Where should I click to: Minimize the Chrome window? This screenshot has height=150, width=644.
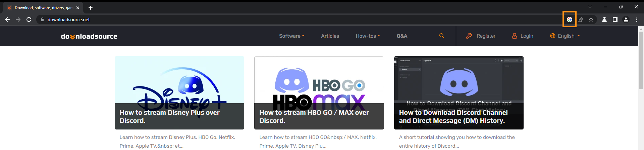click(x=605, y=7)
